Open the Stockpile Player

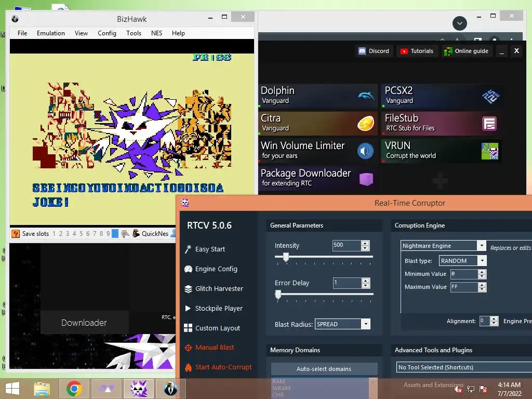click(x=214, y=309)
